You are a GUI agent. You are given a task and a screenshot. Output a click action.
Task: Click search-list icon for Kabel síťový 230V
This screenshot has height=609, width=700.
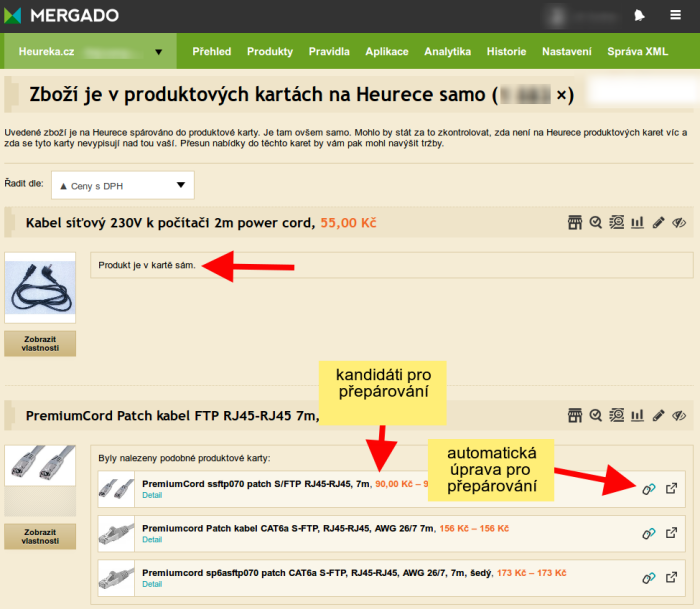tap(617, 222)
